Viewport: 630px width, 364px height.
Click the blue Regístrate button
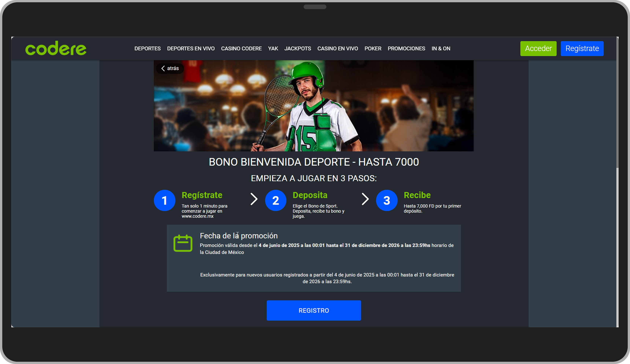click(582, 49)
